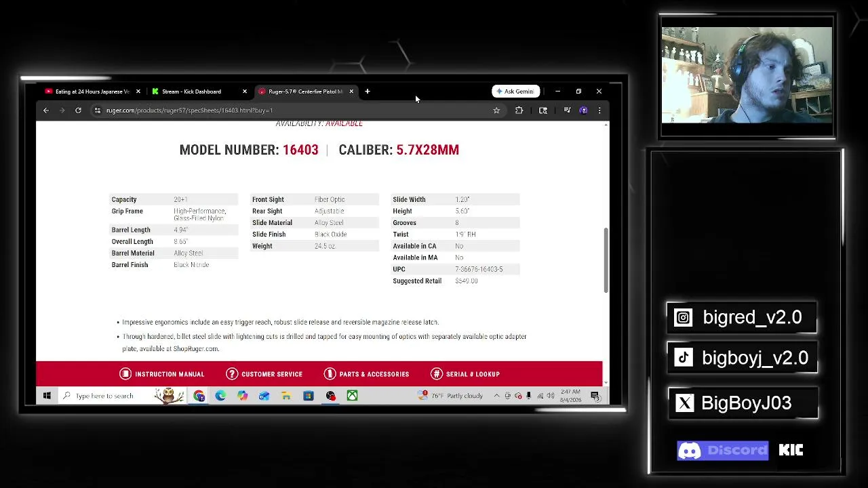Open the Chrome profile avatar
868x488 pixels.
coord(583,110)
